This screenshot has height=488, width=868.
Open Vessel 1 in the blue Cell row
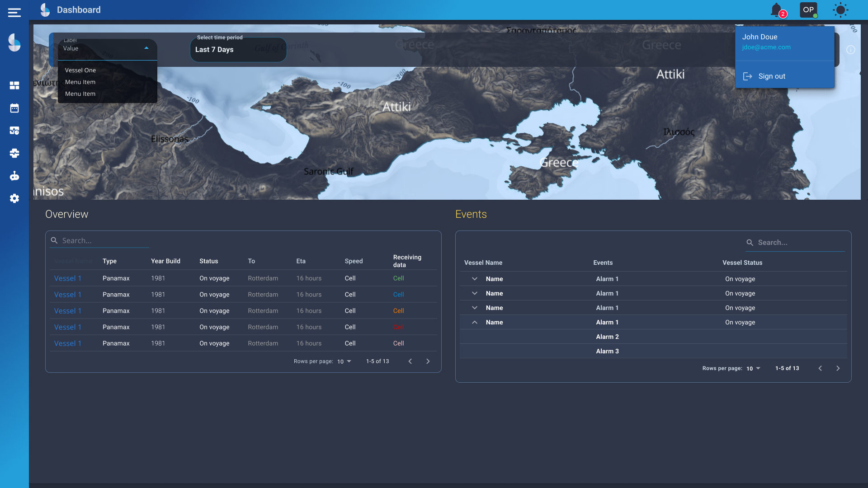(68, 295)
